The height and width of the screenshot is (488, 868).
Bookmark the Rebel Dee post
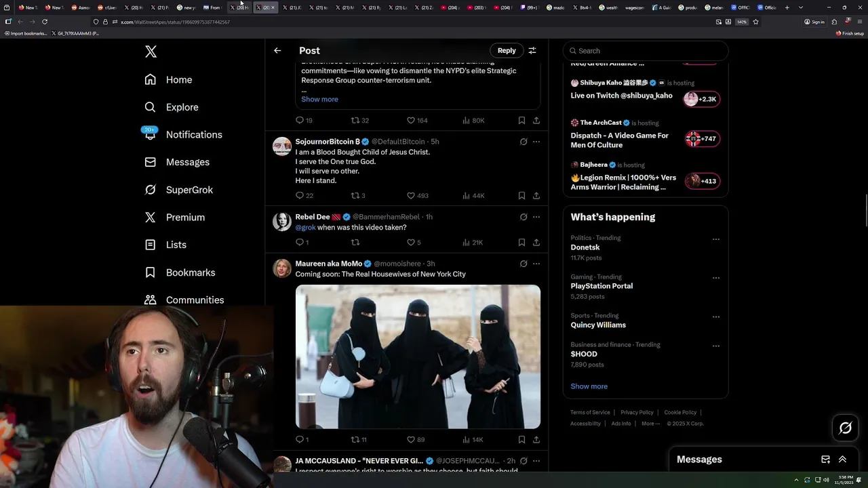tap(521, 242)
